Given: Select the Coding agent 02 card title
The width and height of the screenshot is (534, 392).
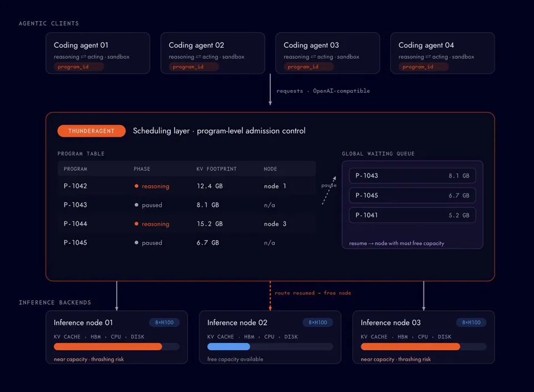Looking at the screenshot, I should point(196,45).
